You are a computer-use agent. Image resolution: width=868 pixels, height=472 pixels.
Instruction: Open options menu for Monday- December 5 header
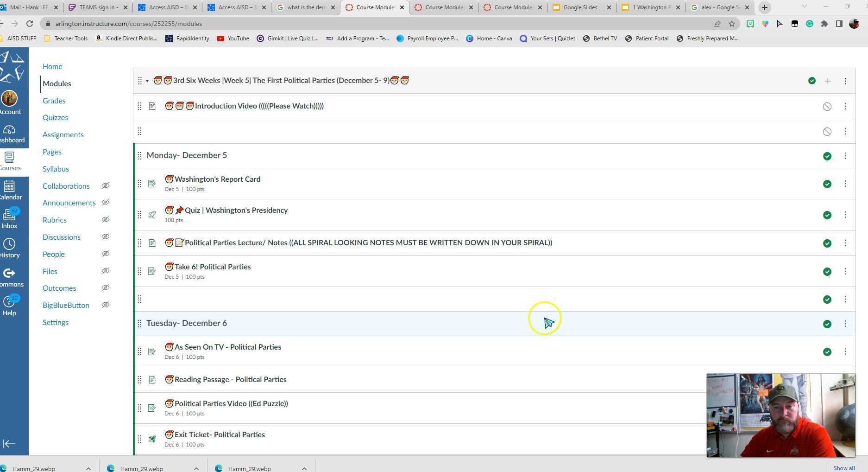[x=845, y=156]
